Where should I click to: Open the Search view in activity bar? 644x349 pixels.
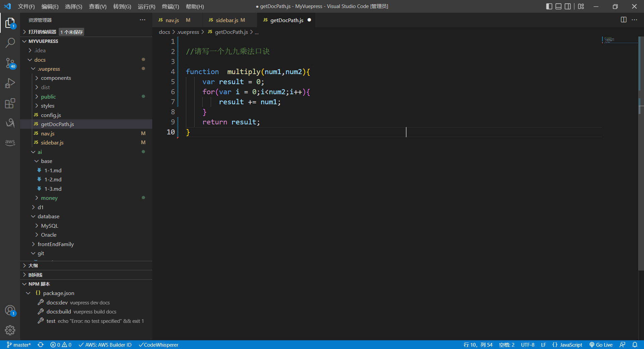pos(10,43)
